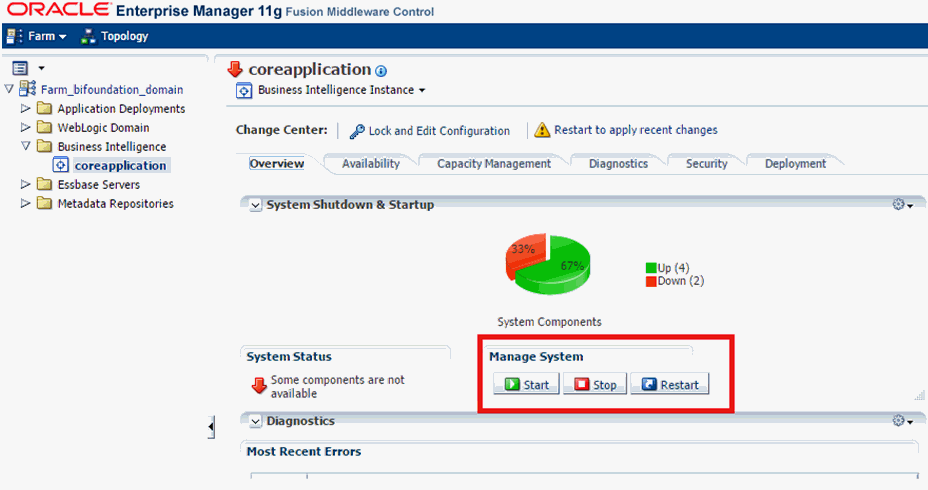Select Business Intelligence in the tree
Screen dimensions: 928x490
112,147
